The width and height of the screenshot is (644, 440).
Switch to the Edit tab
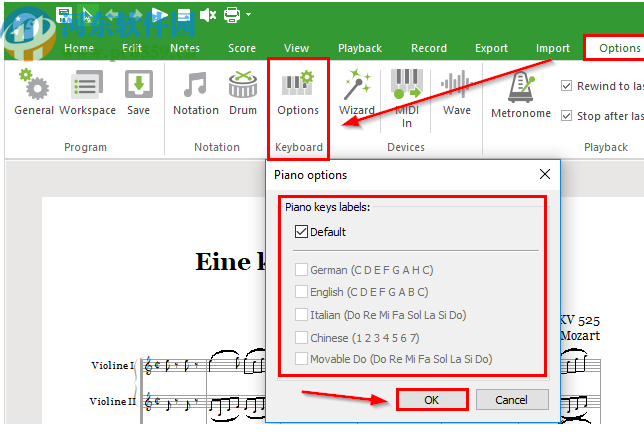[x=132, y=48]
